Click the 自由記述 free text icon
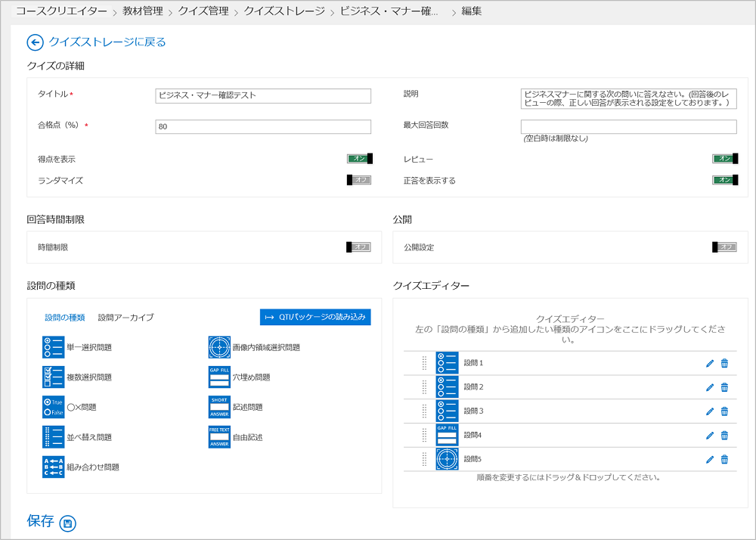This screenshot has height=540, width=756. 219,437
